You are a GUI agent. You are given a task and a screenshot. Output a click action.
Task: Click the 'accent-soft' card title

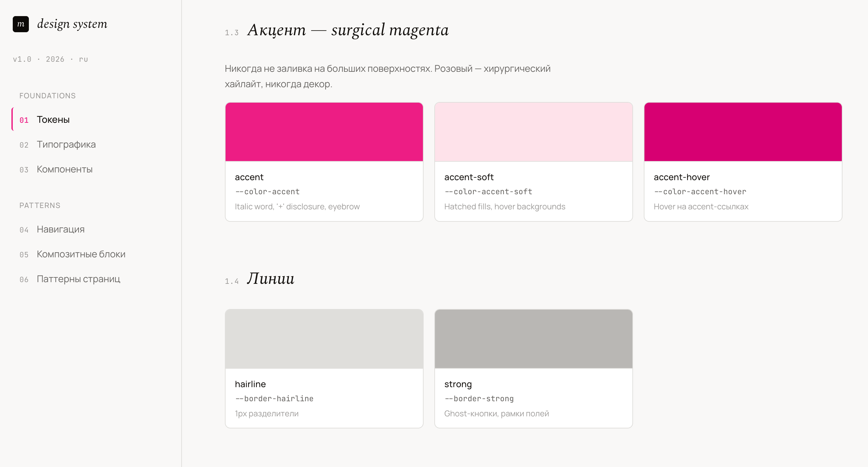pos(469,177)
